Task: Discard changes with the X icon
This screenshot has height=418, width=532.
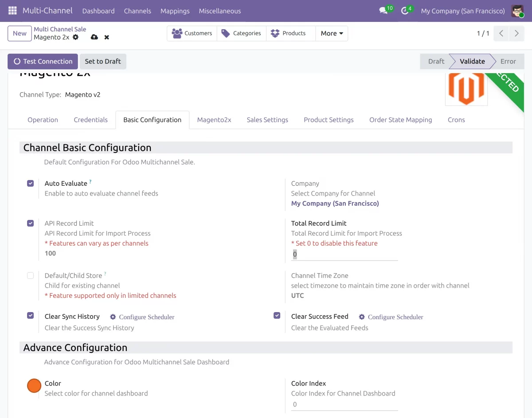Action: (107, 37)
